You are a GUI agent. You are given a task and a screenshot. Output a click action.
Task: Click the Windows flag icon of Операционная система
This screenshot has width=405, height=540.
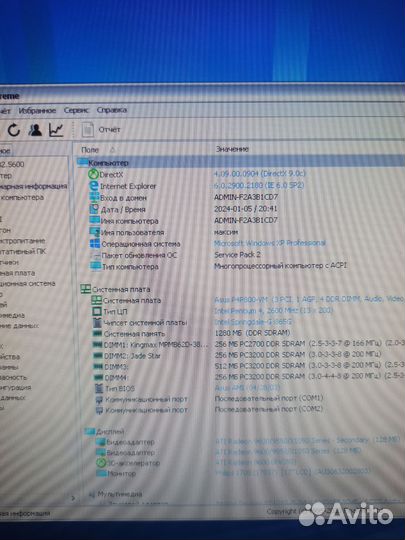(x=95, y=243)
